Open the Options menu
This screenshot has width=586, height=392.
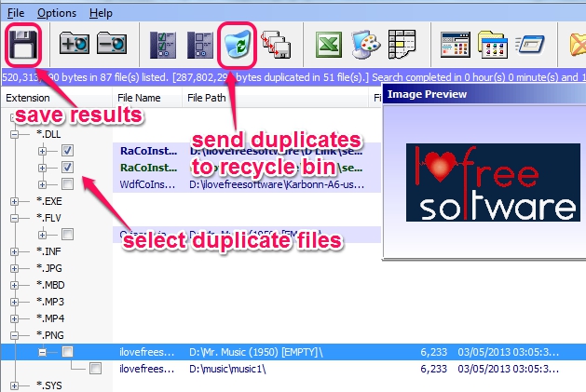point(57,13)
